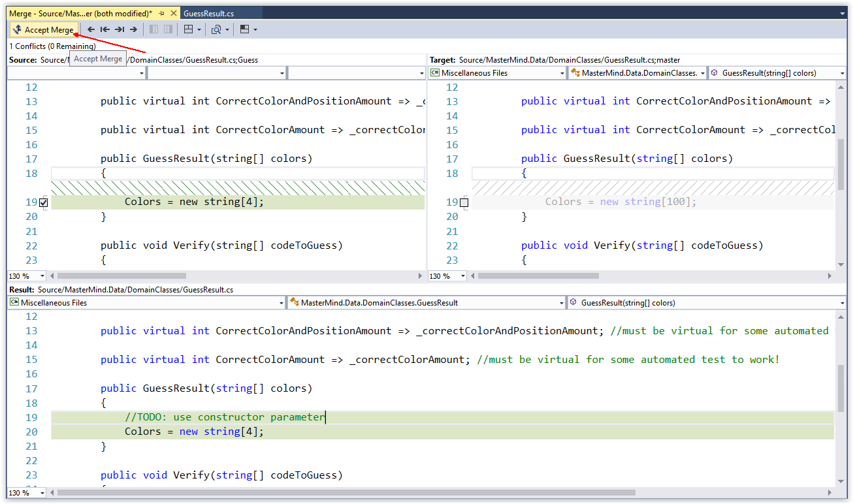Uncheck source line 19 checkbox
Image resolution: width=853 pixels, height=504 pixels.
(43, 203)
